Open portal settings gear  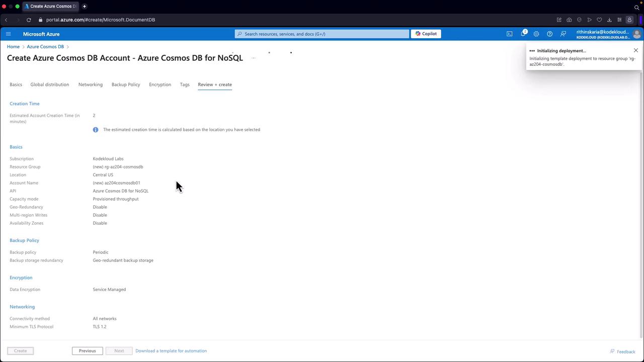tap(536, 34)
